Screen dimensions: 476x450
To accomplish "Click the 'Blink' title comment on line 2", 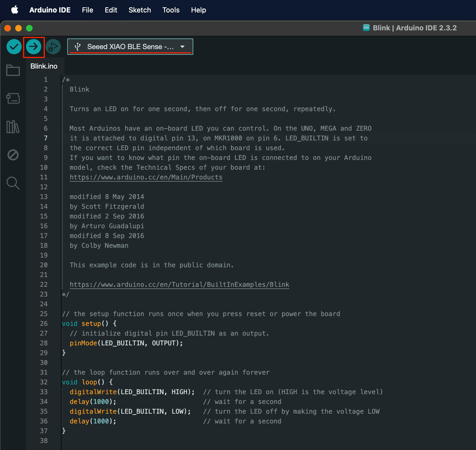I will pos(80,89).
